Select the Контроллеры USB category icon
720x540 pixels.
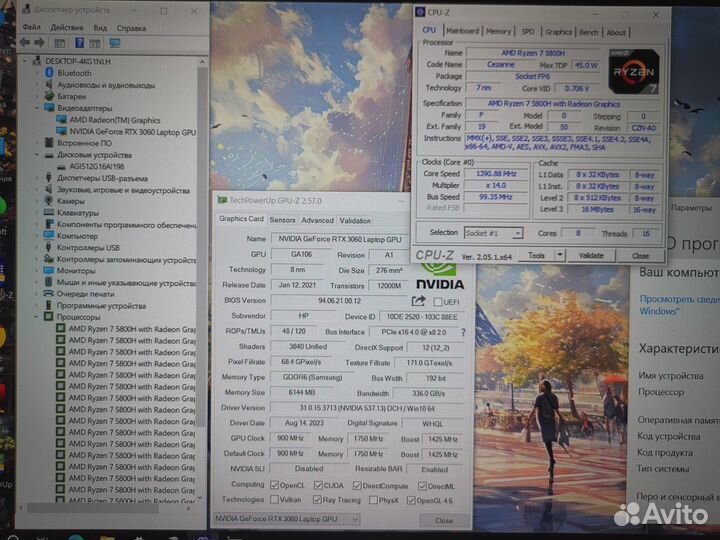(49, 247)
